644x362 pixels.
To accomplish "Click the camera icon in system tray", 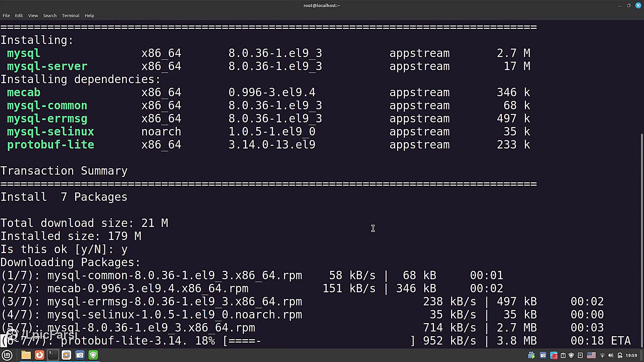I will (x=543, y=355).
